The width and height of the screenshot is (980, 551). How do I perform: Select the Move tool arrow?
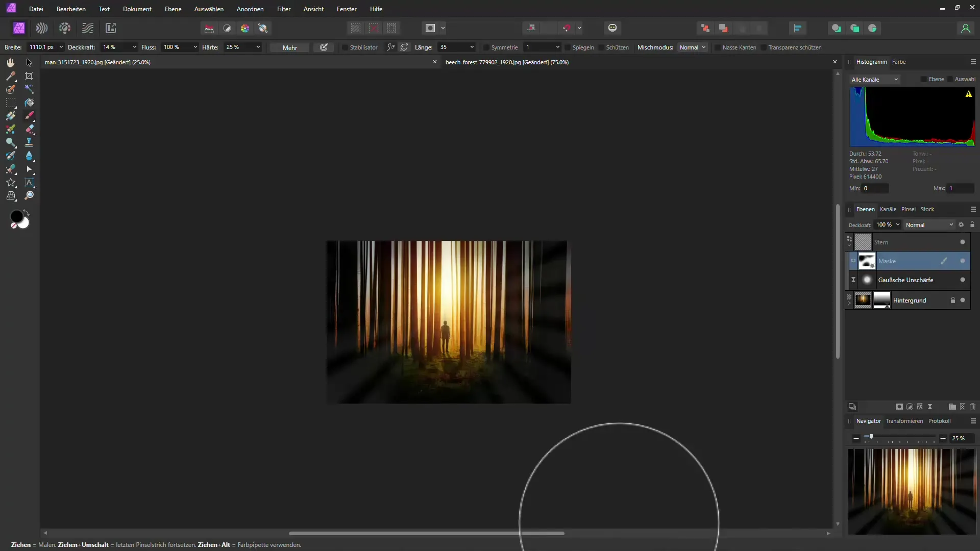click(29, 62)
